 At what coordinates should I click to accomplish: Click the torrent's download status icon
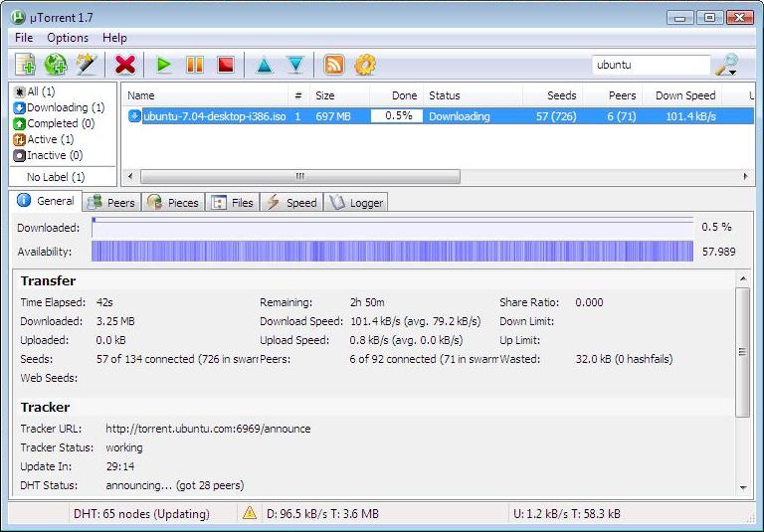(134, 116)
